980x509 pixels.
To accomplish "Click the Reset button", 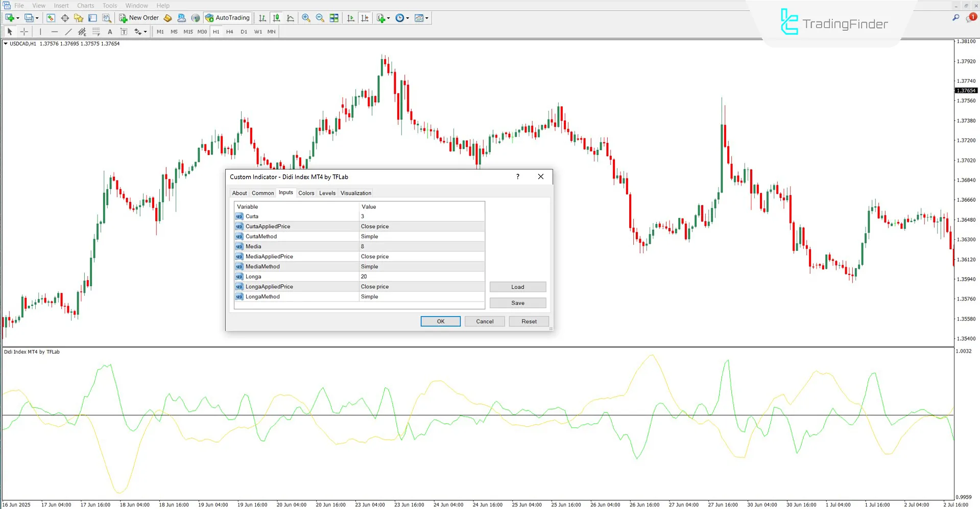I will (529, 321).
